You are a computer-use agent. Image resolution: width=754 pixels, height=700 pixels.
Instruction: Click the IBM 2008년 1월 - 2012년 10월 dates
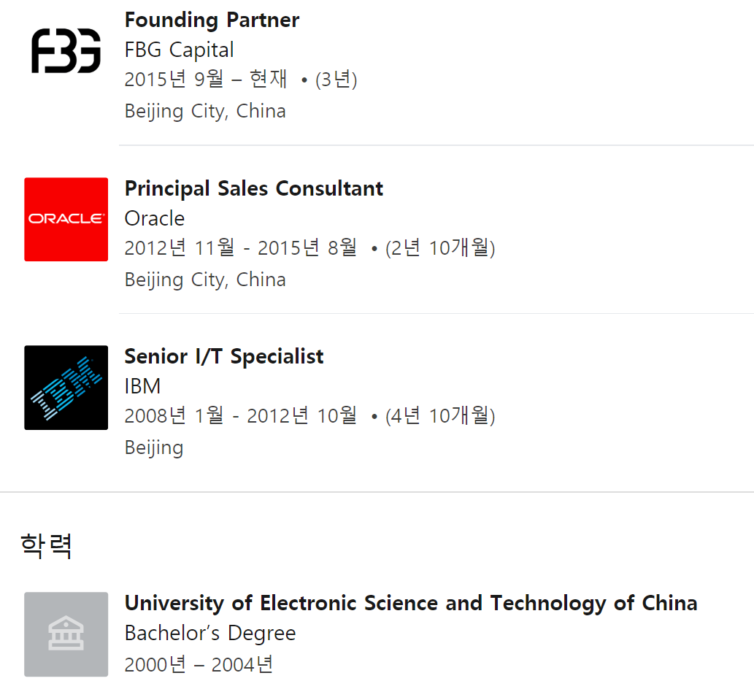click(x=240, y=416)
